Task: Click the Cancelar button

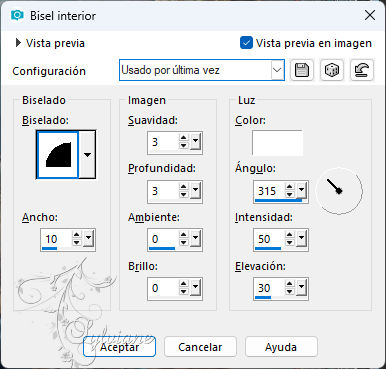Action: [x=200, y=347]
